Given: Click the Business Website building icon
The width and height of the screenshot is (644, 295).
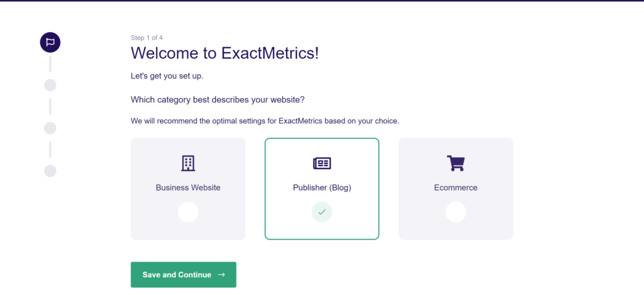Looking at the screenshot, I should [x=188, y=163].
